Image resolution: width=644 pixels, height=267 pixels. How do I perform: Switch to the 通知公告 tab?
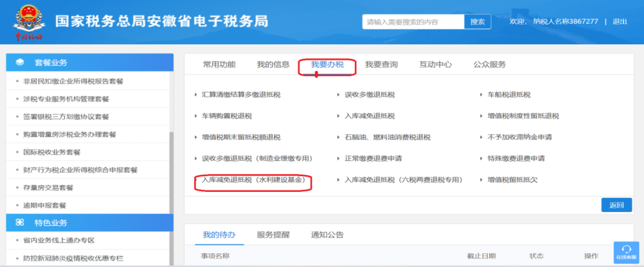tap(327, 235)
